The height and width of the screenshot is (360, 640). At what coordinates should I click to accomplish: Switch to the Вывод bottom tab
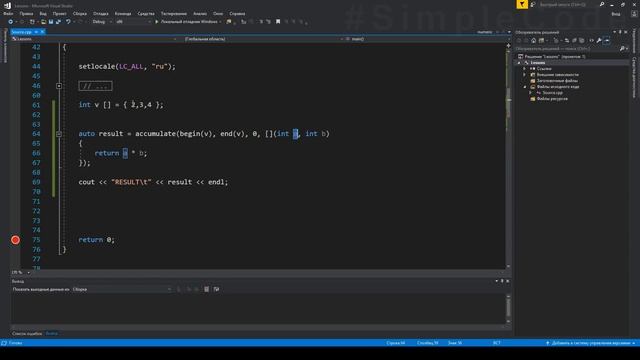51,334
